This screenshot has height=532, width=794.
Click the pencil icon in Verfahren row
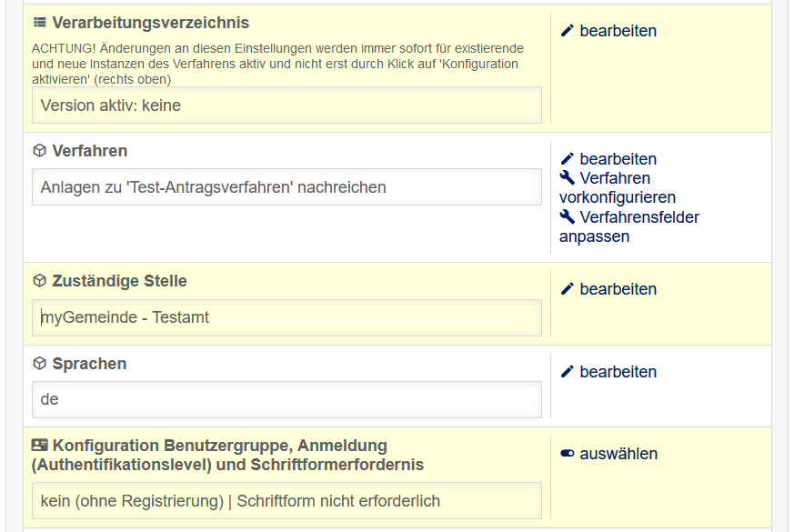568,159
